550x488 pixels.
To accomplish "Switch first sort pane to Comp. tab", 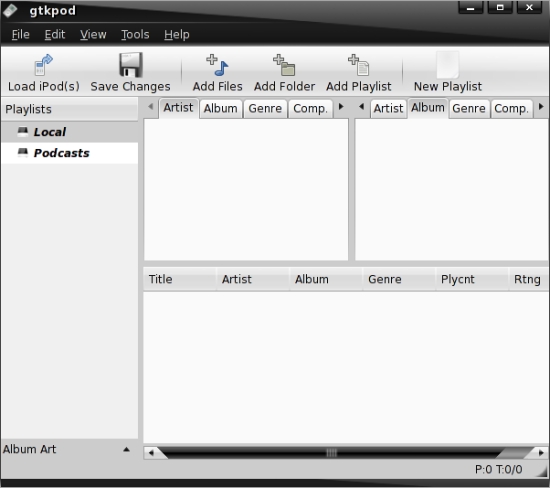I will [x=310, y=108].
